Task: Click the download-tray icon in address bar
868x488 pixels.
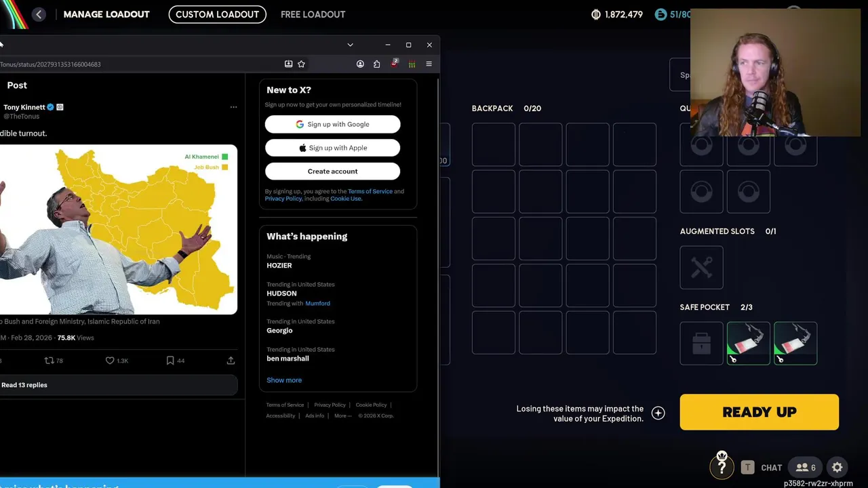Action: [288, 64]
